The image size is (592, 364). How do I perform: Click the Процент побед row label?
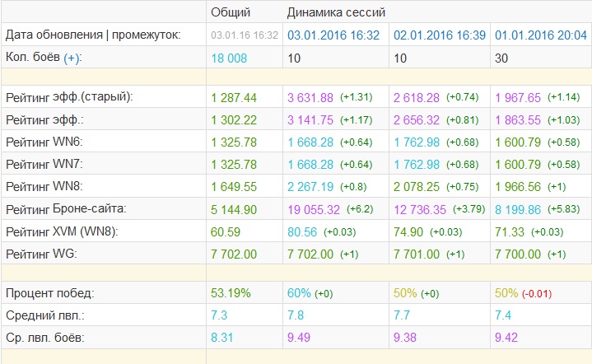50,293
